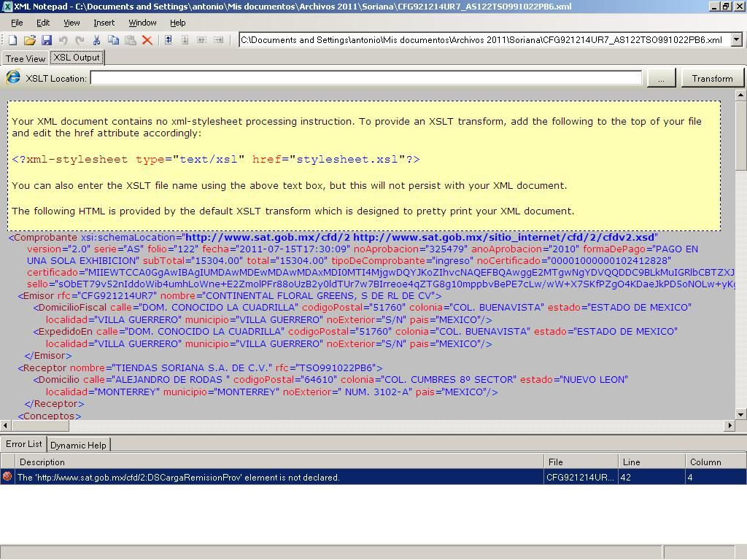Click the <Comprobante opening tag text

pyautogui.click(x=43, y=237)
